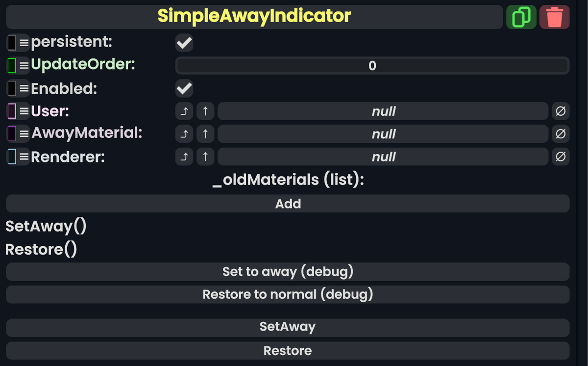Click the up arrow beside the Renderer field
The image size is (588, 366).
[205, 157]
